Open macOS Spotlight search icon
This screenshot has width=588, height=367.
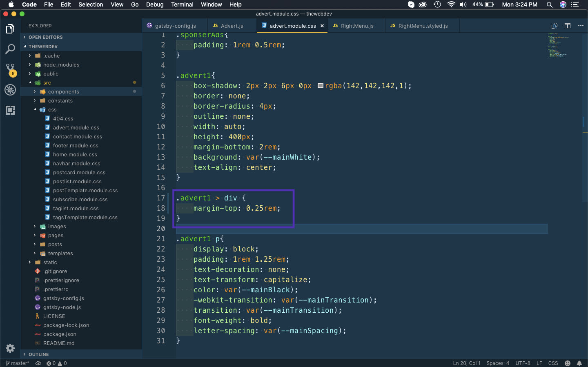point(550,4)
